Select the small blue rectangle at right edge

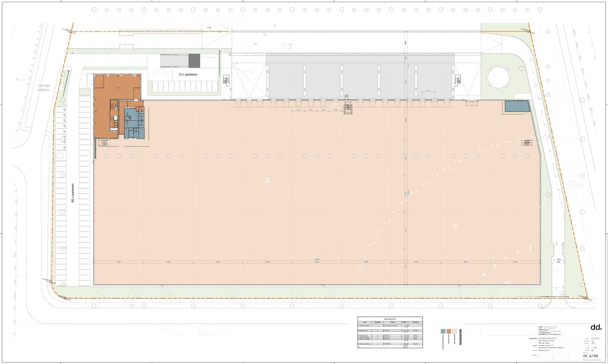coord(517,106)
